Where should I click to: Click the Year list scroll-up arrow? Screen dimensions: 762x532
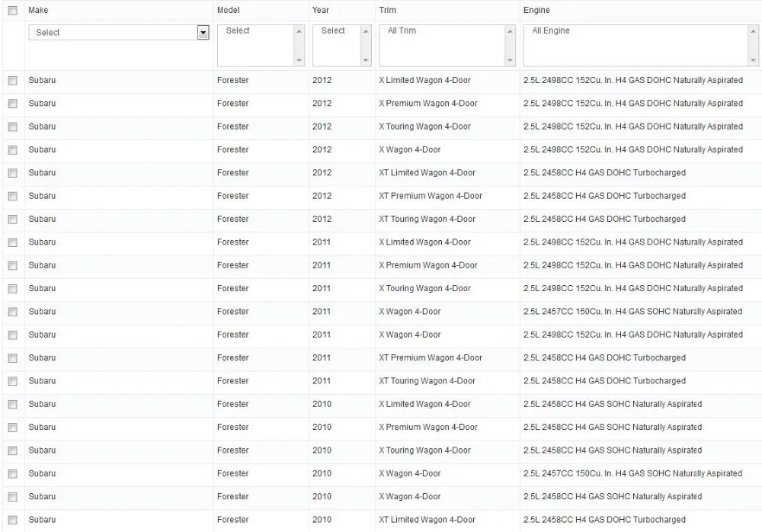click(x=366, y=31)
